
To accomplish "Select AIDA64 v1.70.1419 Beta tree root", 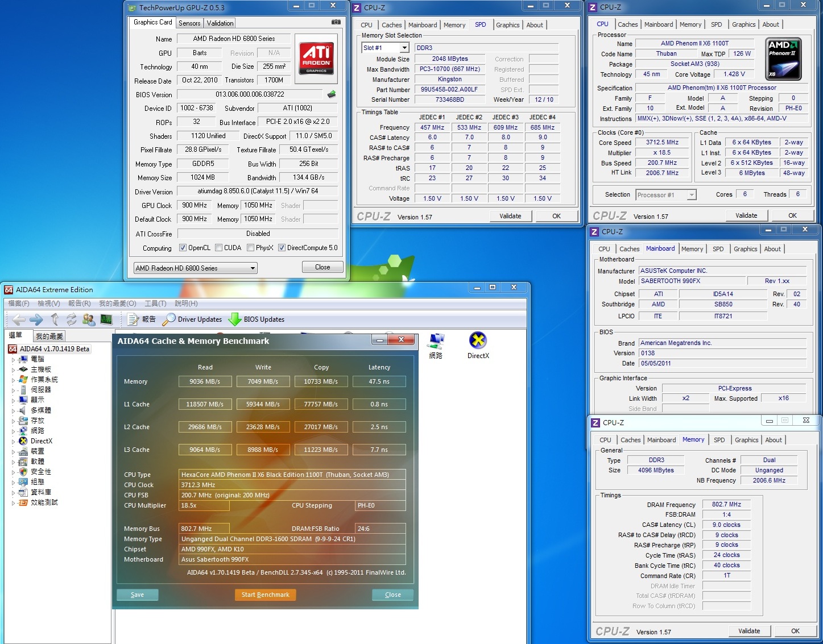I will [x=54, y=349].
